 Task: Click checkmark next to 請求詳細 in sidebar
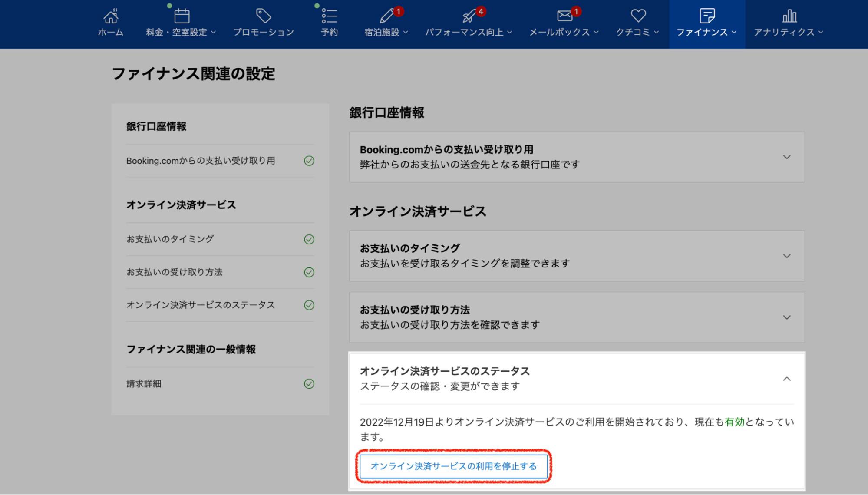coord(309,384)
